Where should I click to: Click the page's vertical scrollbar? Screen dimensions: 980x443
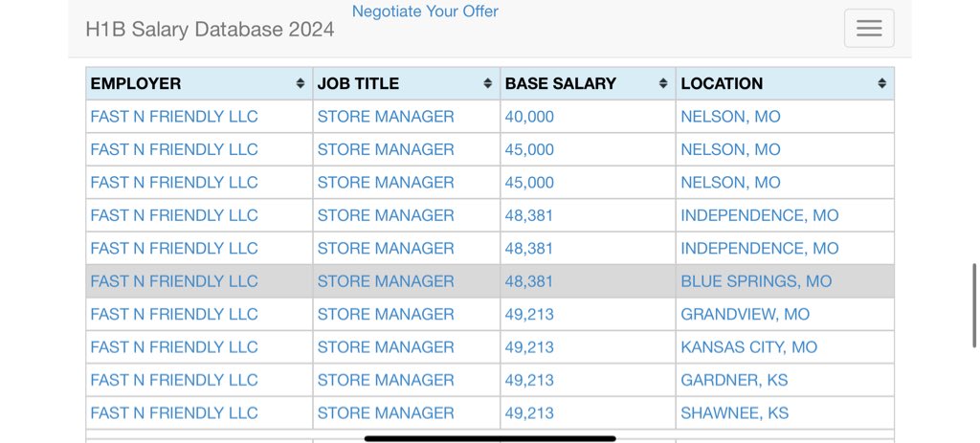pyautogui.click(x=974, y=306)
